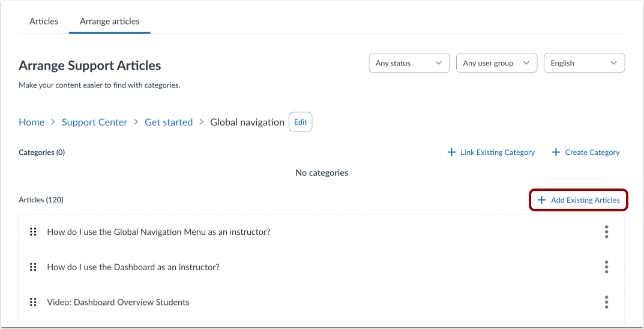This screenshot has height=329, width=644.
Task: Click drag handle for Dashboard as an instructor article
Action: 33,267
